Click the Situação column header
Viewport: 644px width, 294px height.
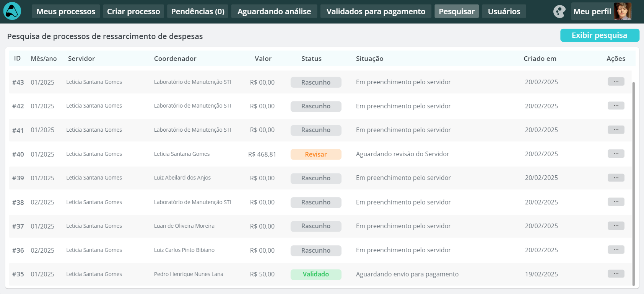369,59
